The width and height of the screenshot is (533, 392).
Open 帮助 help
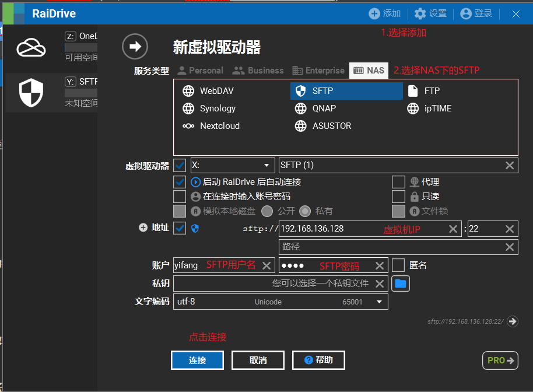click(318, 360)
